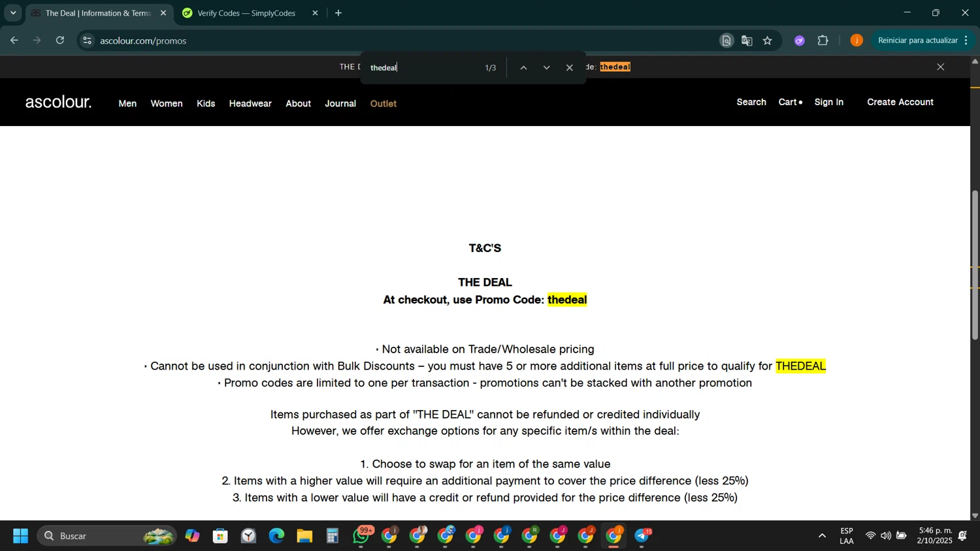Close The Deal Information tab
The height and width of the screenshot is (551, 980).
163,13
